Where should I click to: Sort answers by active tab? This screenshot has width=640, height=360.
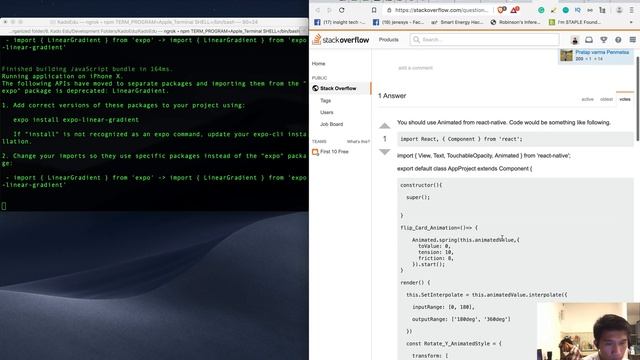(x=587, y=99)
